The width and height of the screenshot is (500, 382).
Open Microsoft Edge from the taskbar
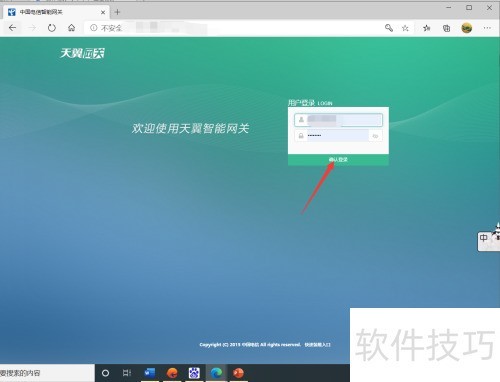click(216, 373)
